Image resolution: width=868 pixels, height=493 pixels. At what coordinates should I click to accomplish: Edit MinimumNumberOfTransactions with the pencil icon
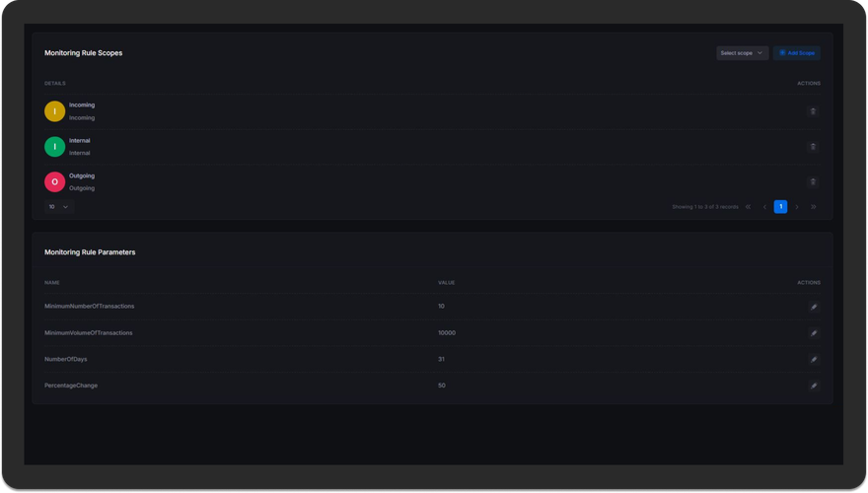pyautogui.click(x=813, y=307)
